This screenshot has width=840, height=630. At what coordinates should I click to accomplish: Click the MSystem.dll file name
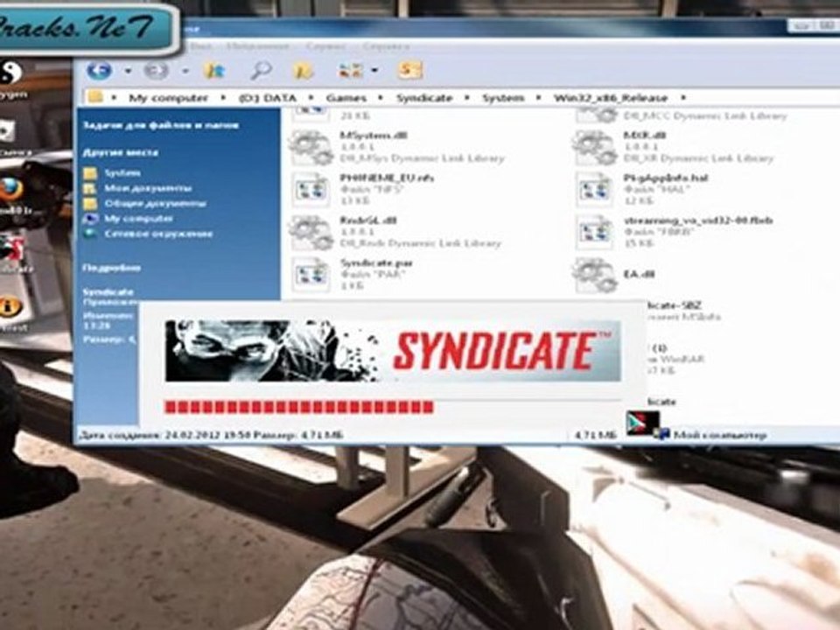tap(374, 135)
